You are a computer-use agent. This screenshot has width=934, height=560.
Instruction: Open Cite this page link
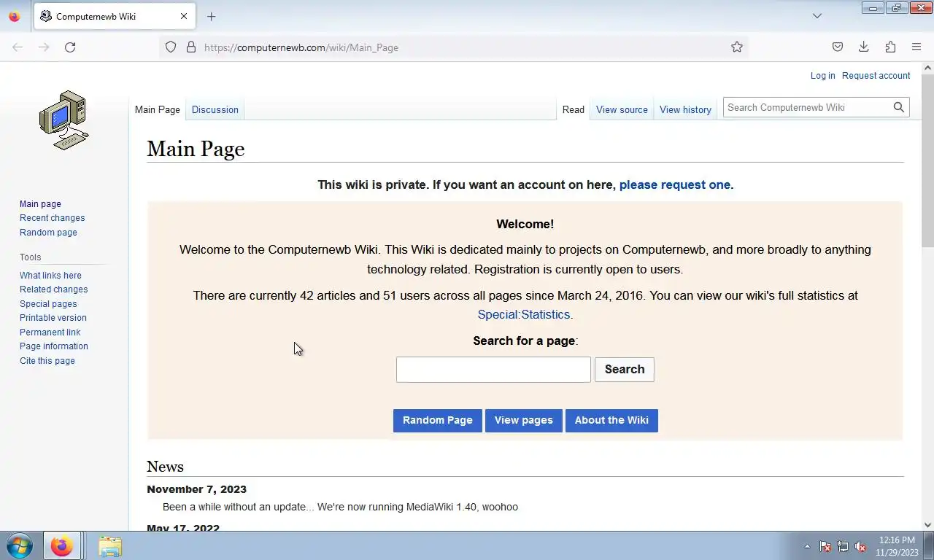tap(47, 361)
